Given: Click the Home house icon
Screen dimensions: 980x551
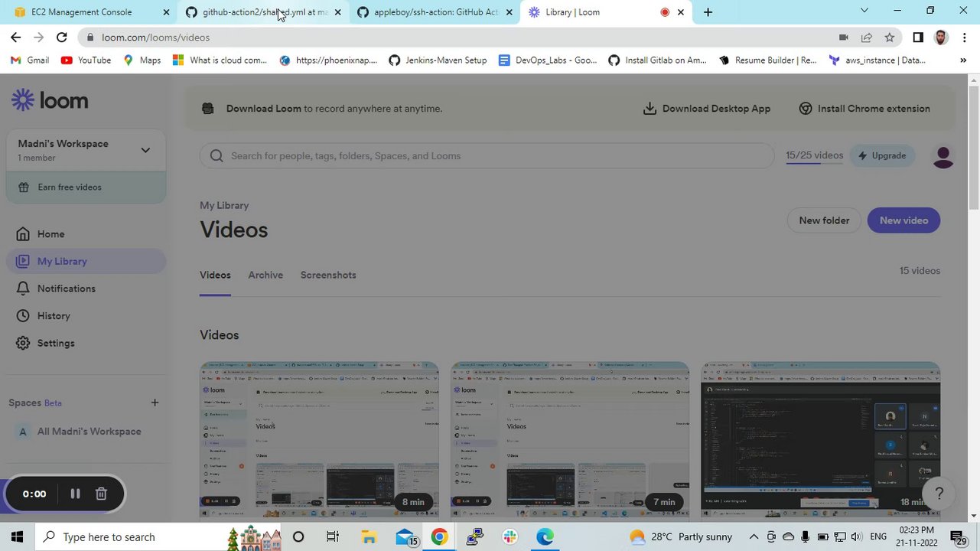Looking at the screenshot, I should [23, 234].
